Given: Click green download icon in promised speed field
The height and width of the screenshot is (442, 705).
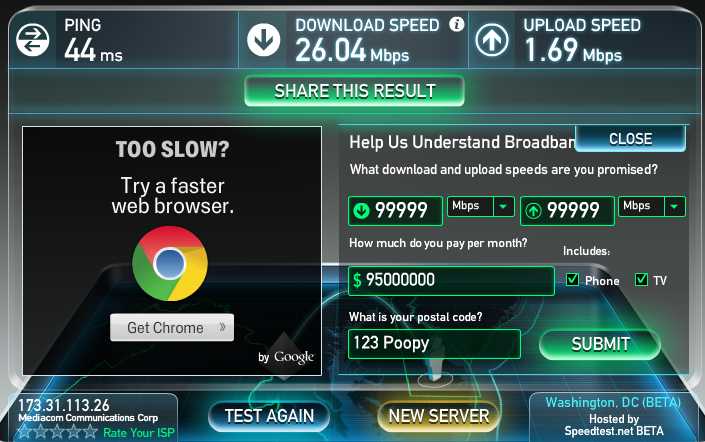Looking at the screenshot, I should (361, 211).
